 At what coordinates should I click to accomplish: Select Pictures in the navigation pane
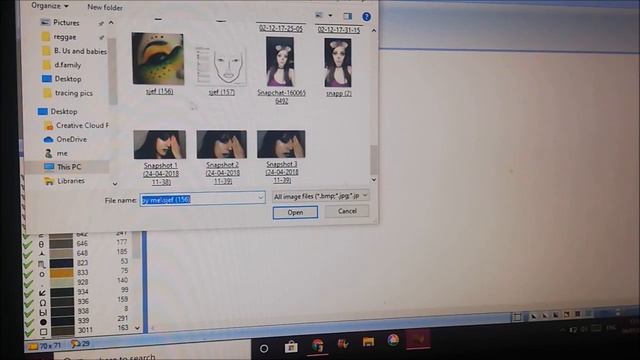coord(66,23)
